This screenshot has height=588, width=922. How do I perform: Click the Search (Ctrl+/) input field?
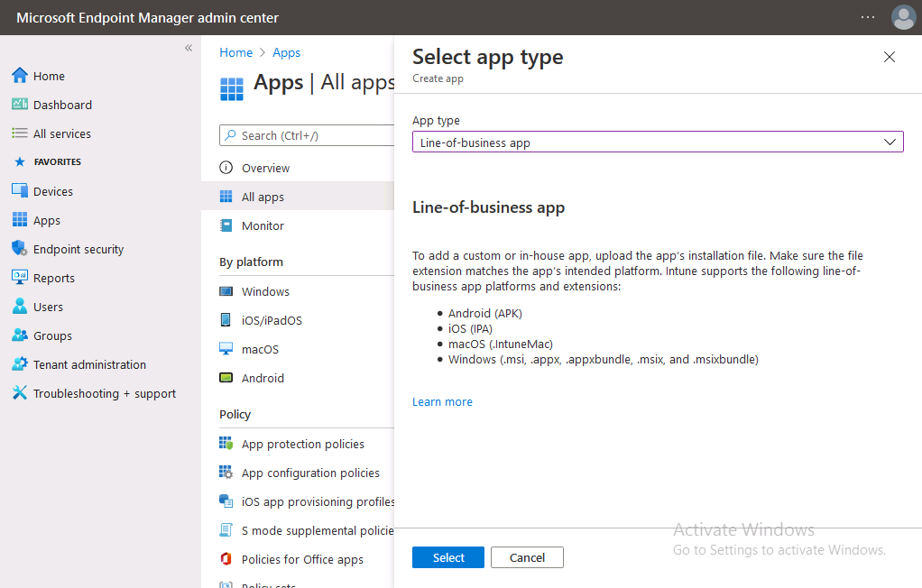click(x=308, y=135)
